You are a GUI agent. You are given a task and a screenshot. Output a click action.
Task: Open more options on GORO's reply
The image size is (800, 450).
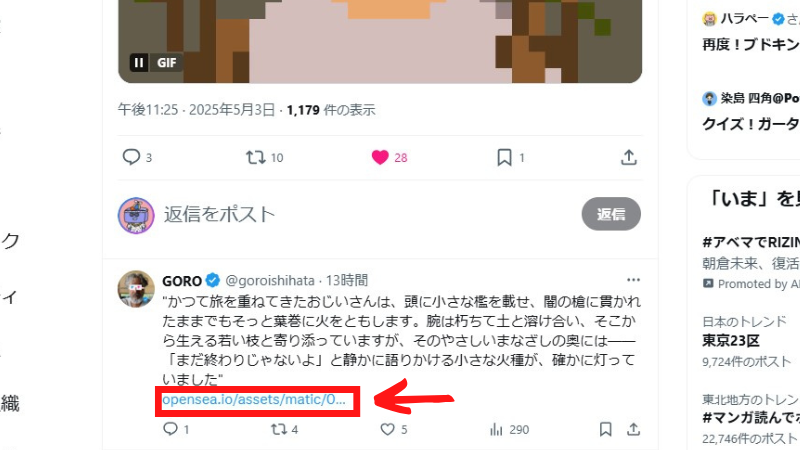click(x=633, y=280)
